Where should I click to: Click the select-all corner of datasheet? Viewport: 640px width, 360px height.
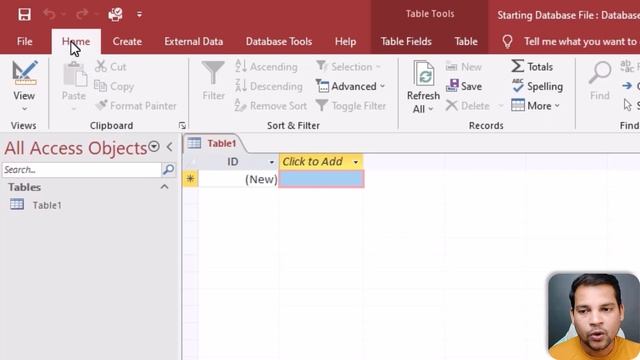[191, 162]
